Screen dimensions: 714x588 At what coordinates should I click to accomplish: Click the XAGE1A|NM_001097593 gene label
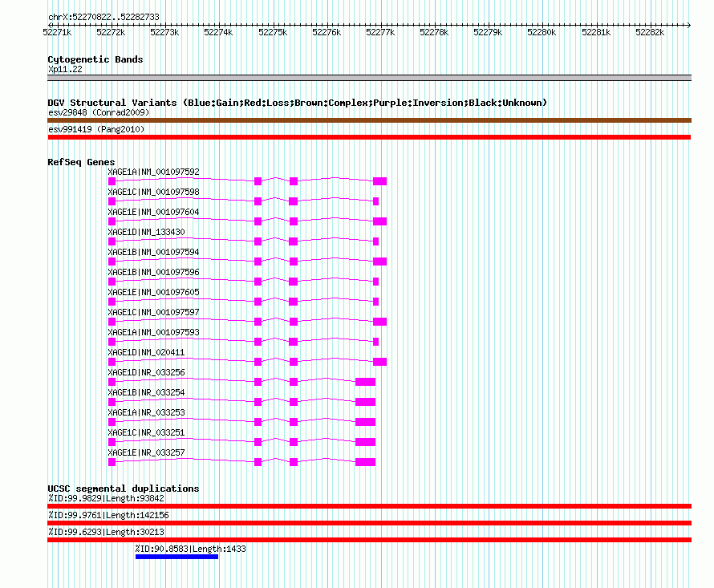pos(153,332)
